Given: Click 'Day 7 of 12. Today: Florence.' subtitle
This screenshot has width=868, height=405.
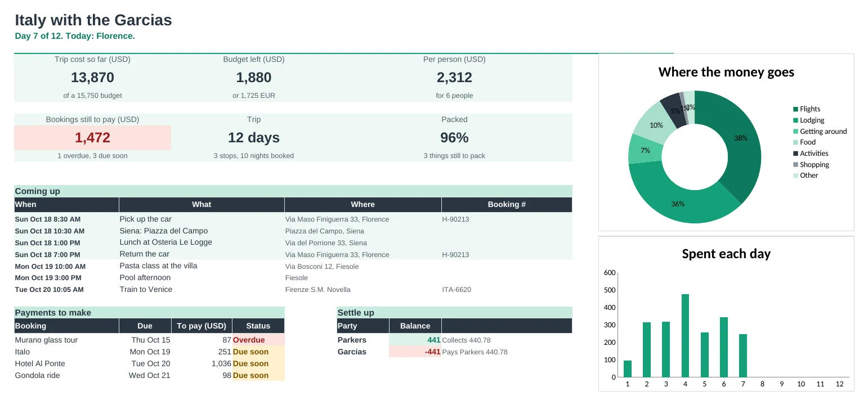Looking at the screenshot, I should pos(75,36).
